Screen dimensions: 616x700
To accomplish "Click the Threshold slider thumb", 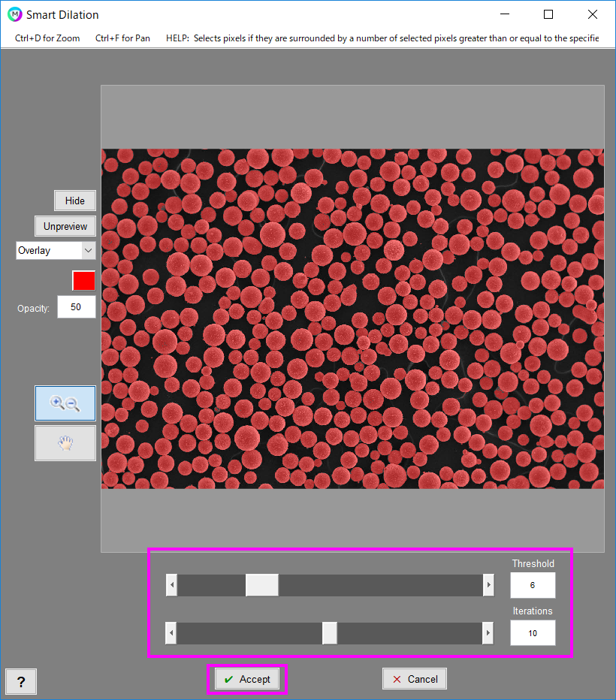I will [x=262, y=585].
